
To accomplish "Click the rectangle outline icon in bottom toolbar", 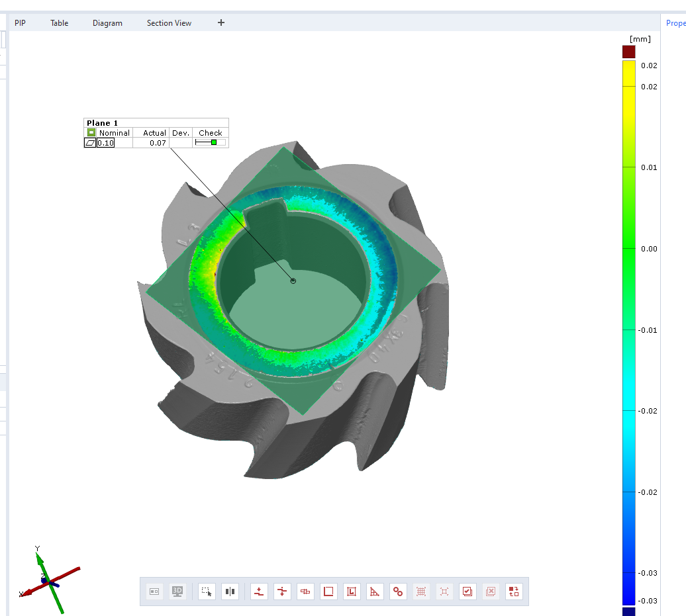I will coord(328,592).
